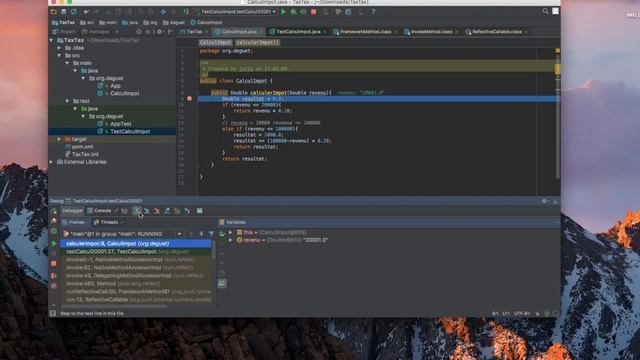Expand the 'this' variable node
This screenshot has width=640, height=360.
[231, 232]
